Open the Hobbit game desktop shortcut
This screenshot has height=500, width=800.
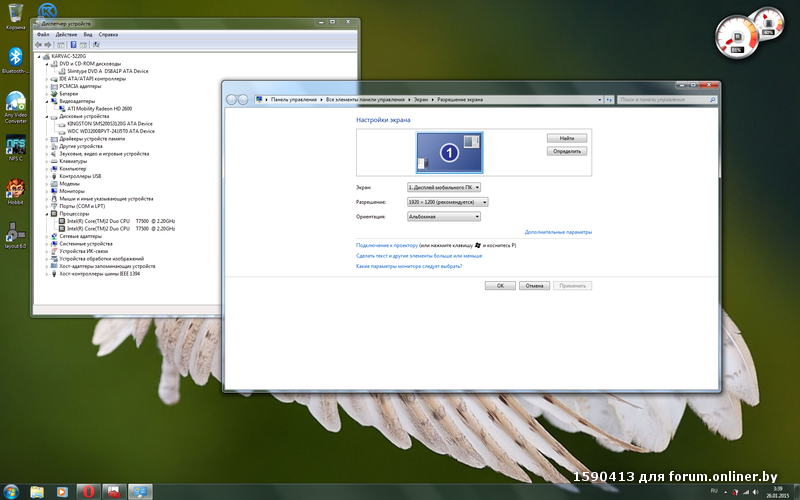point(16,188)
